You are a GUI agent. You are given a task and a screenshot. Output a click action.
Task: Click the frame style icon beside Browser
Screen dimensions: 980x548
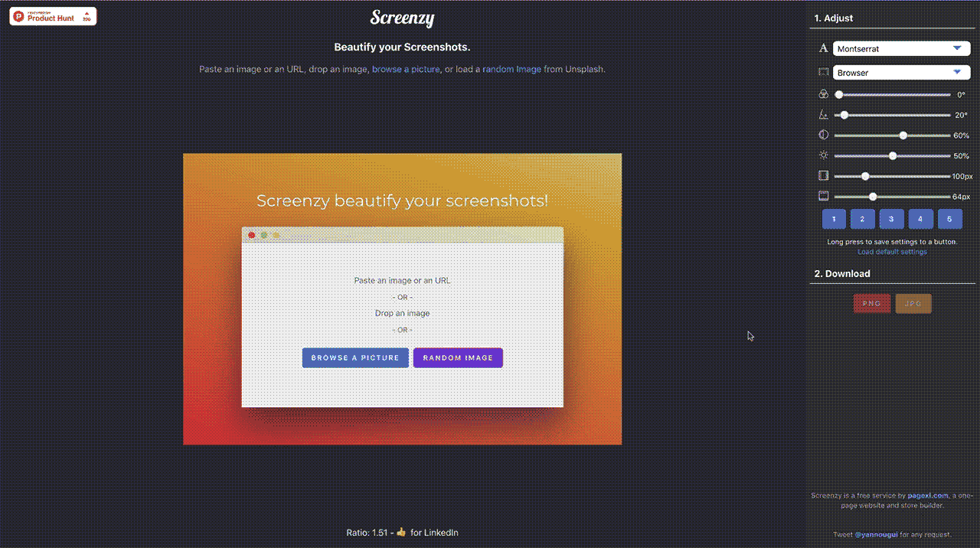pyautogui.click(x=824, y=73)
